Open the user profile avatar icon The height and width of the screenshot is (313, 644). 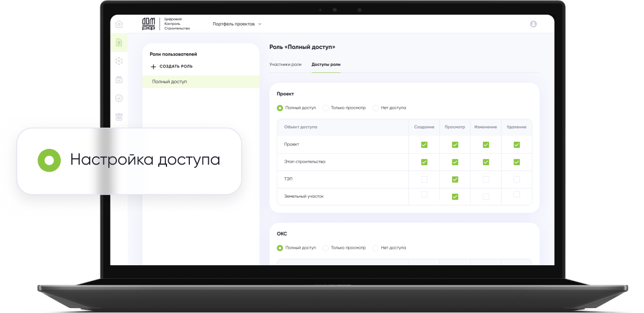point(533,24)
